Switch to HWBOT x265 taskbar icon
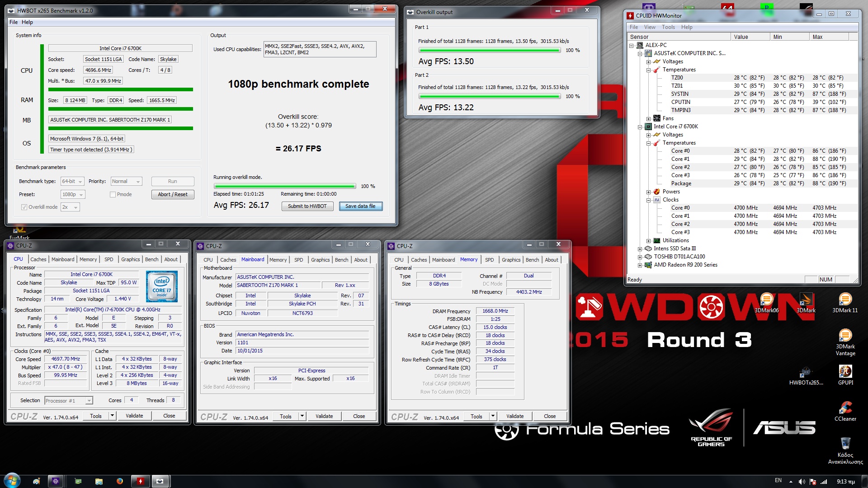Viewport: 868px width, 488px height. click(x=160, y=481)
